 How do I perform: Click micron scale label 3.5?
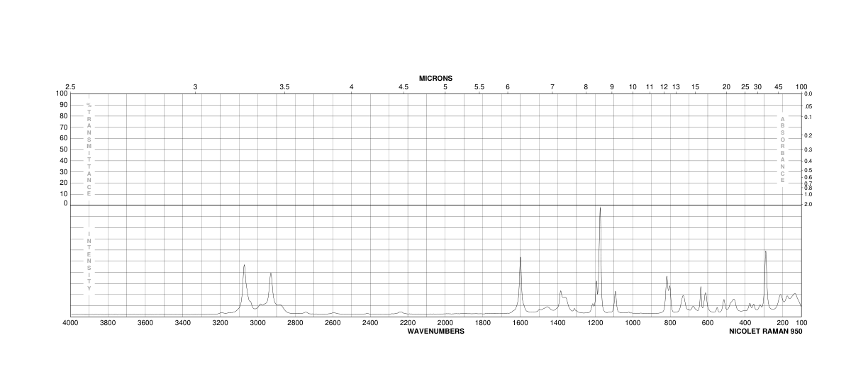pos(284,87)
